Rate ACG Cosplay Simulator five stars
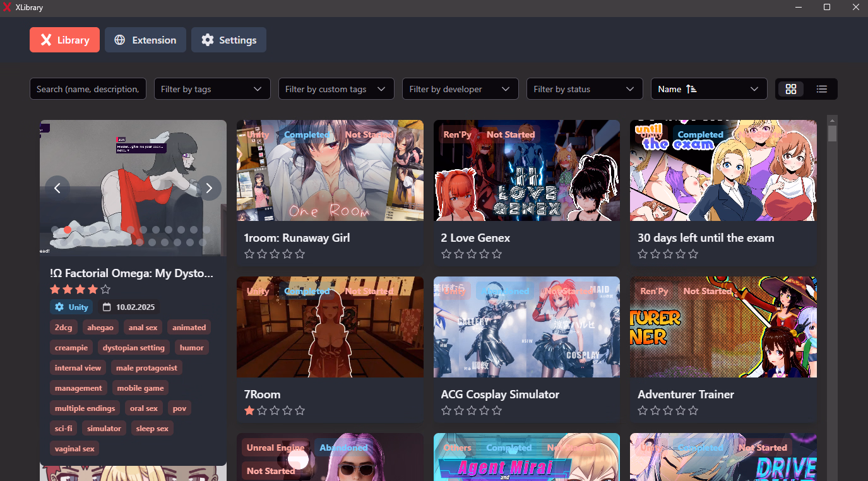The width and height of the screenshot is (868, 481). coord(497,411)
